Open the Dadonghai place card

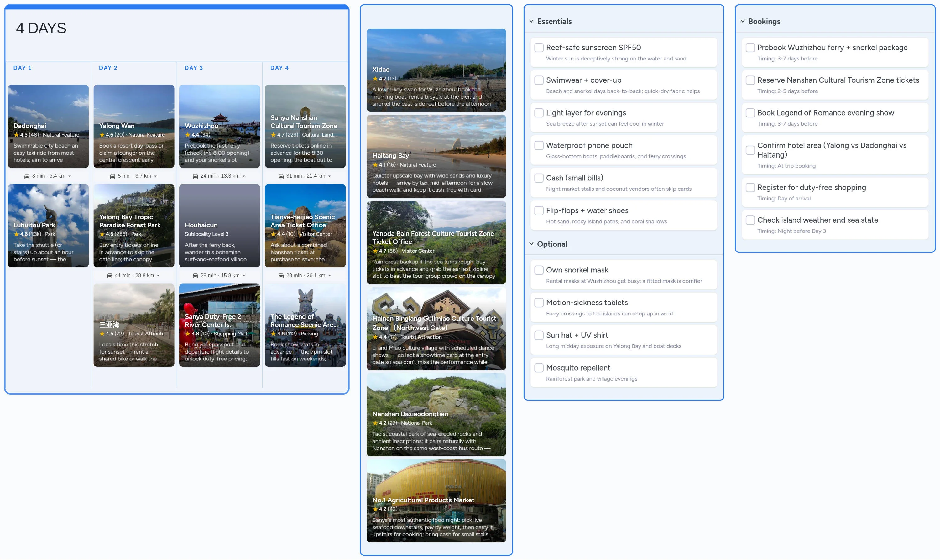pyautogui.click(x=48, y=127)
